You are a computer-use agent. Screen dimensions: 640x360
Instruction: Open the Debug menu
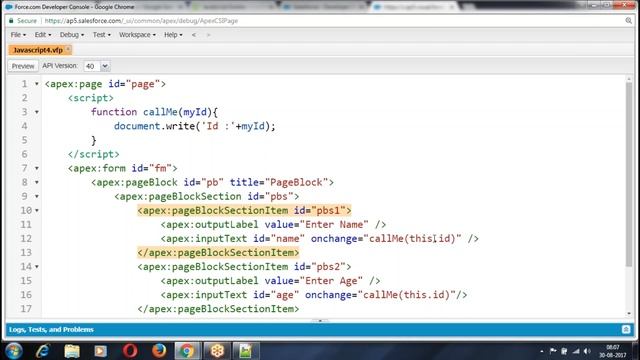tap(72, 35)
